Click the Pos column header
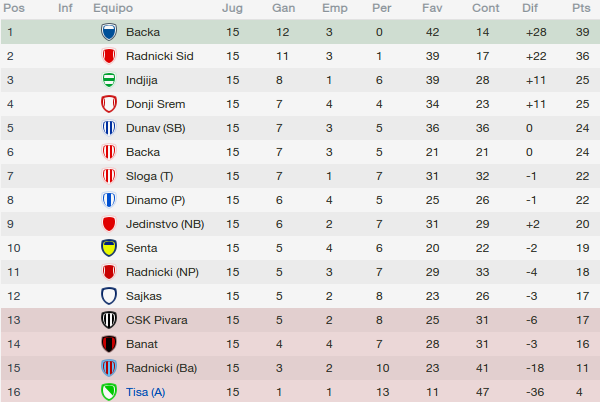The width and height of the screenshot is (600, 402). click(x=14, y=8)
